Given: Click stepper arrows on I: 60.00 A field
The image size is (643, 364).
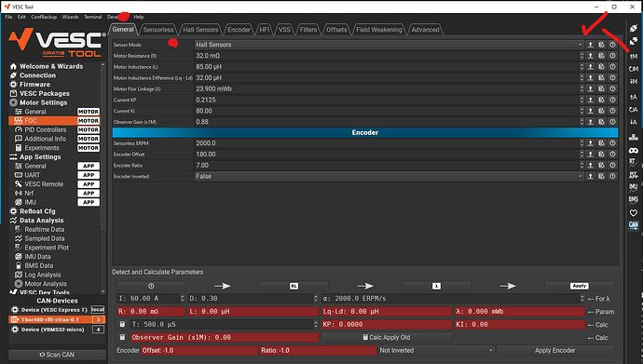Looking at the screenshot, I should pos(183,299).
